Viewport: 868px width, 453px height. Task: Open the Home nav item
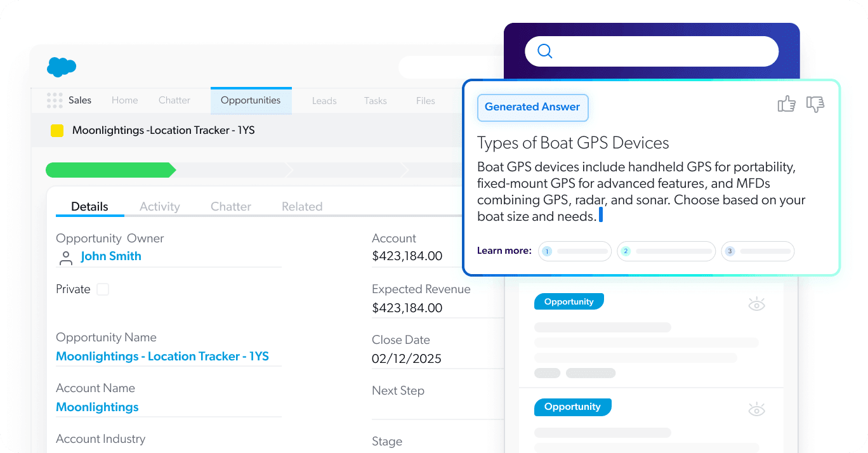tap(125, 100)
